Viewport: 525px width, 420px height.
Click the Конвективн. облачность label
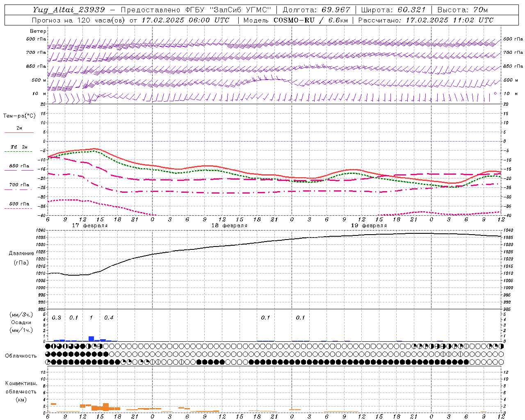coord(21,388)
